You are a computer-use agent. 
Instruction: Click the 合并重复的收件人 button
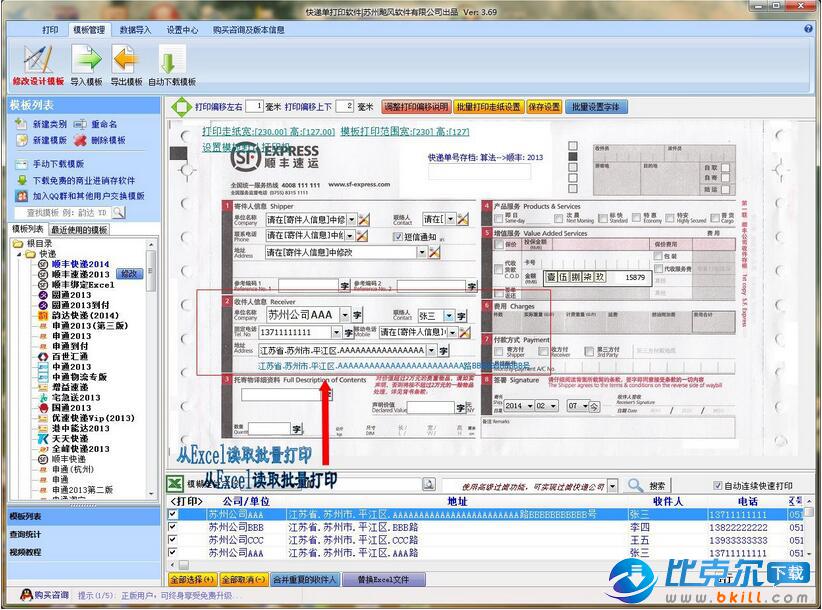(x=305, y=580)
